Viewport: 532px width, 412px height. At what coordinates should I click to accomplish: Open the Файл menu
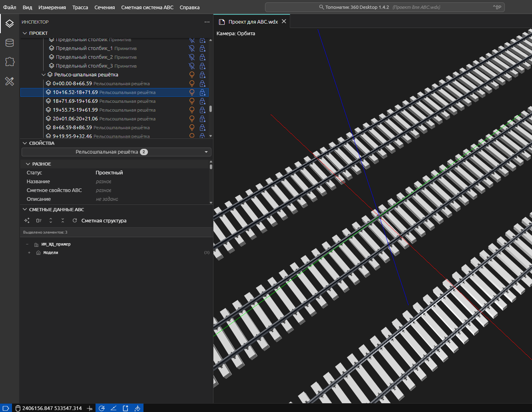pyautogui.click(x=10, y=7)
